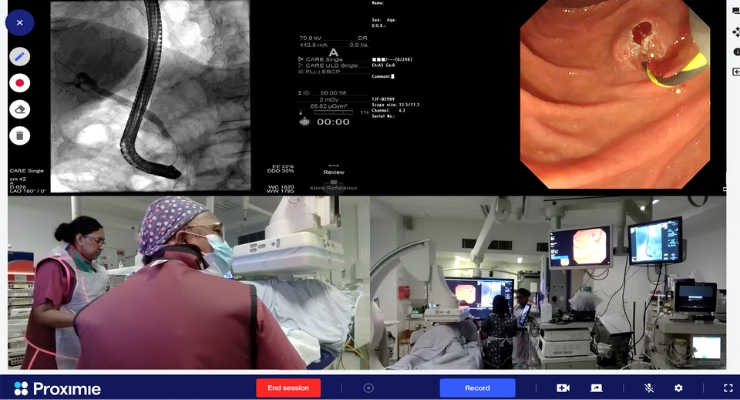This screenshot has height=400, width=740.
Task: Close the annotation tools with X
Action: (x=19, y=23)
